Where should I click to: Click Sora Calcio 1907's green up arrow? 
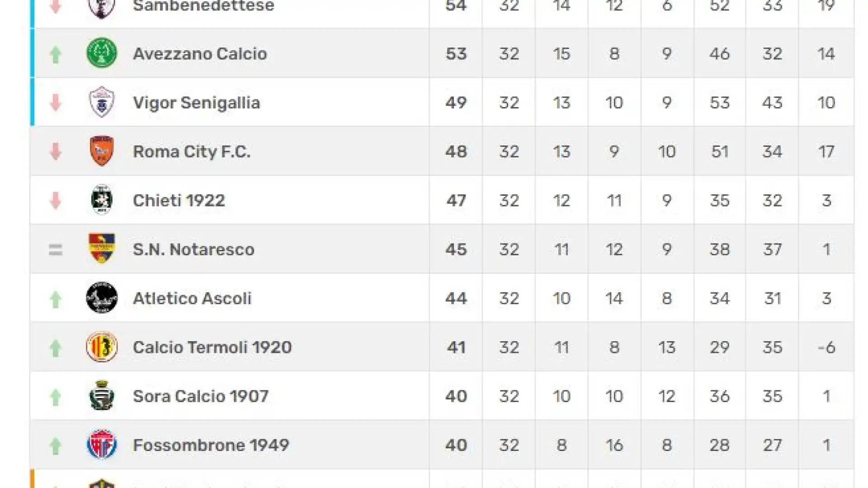tap(56, 397)
